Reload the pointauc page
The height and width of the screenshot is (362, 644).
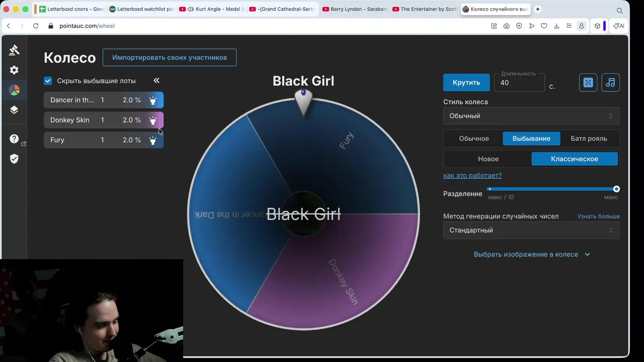[x=36, y=26]
